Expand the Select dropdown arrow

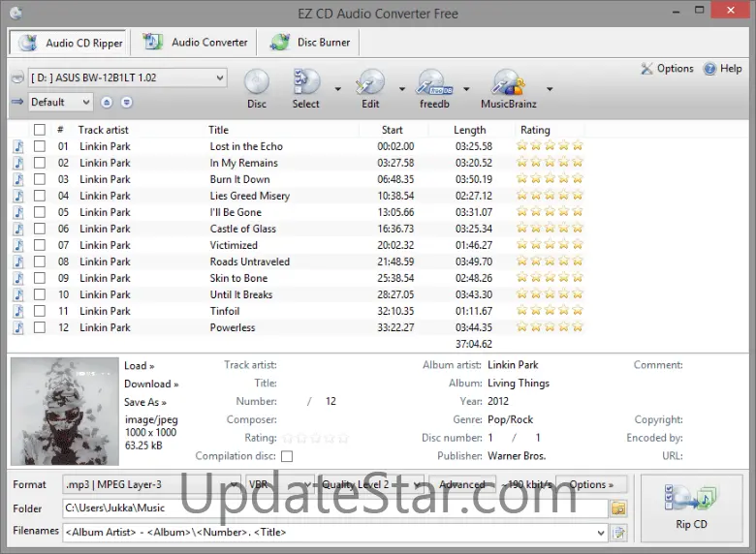(x=338, y=89)
